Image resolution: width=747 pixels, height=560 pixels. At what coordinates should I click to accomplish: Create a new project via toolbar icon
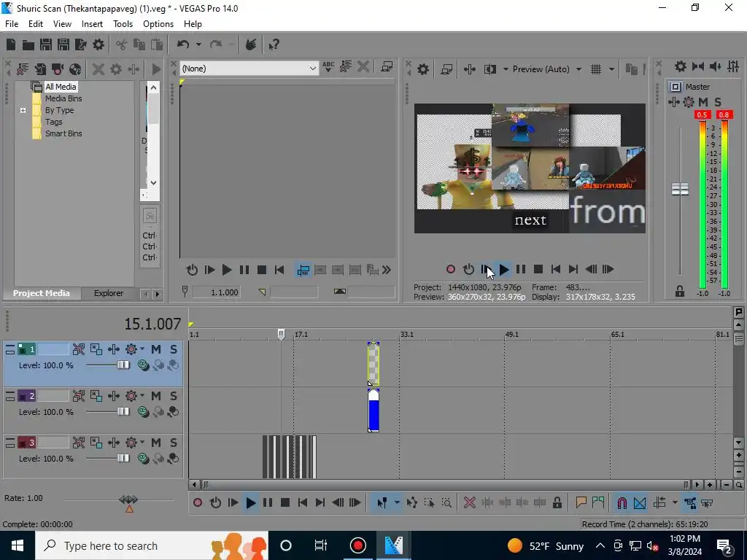click(x=10, y=44)
